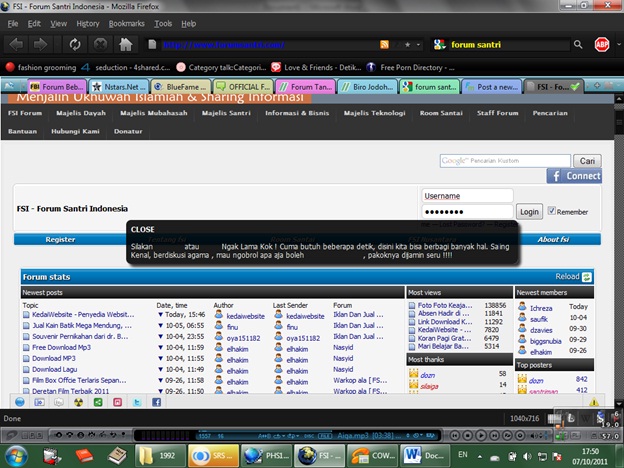Viewport: 624px width, 468px height.
Task: Click the blue globe icon in bottom toolbar
Action: 20,402
